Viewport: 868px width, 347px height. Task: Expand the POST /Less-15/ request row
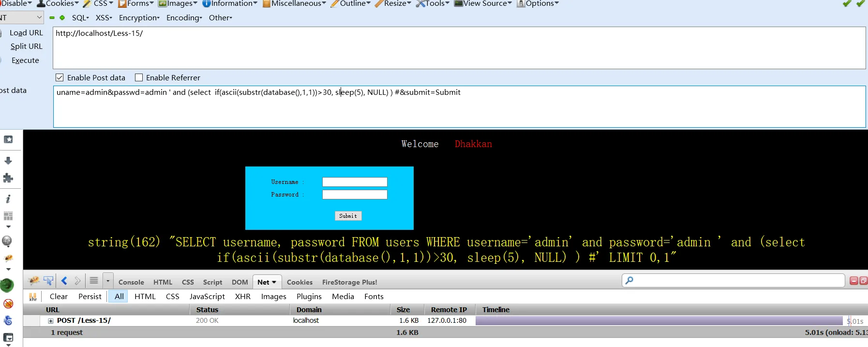pyautogui.click(x=50, y=321)
